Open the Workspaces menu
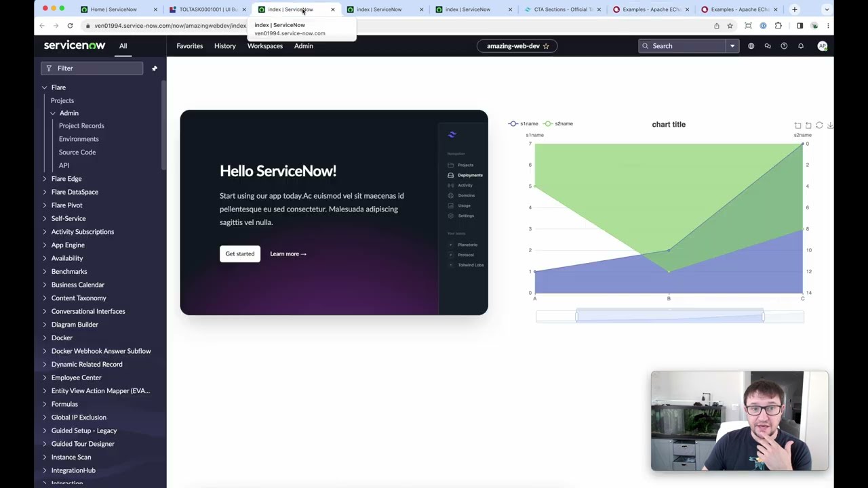Viewport: 868px width, 488px height. [265, 46]
